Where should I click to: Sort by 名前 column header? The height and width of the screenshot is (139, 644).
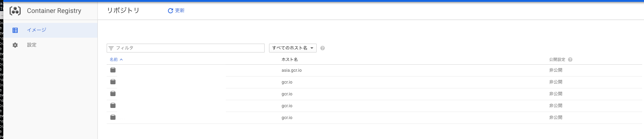click(x=116, y=60)
